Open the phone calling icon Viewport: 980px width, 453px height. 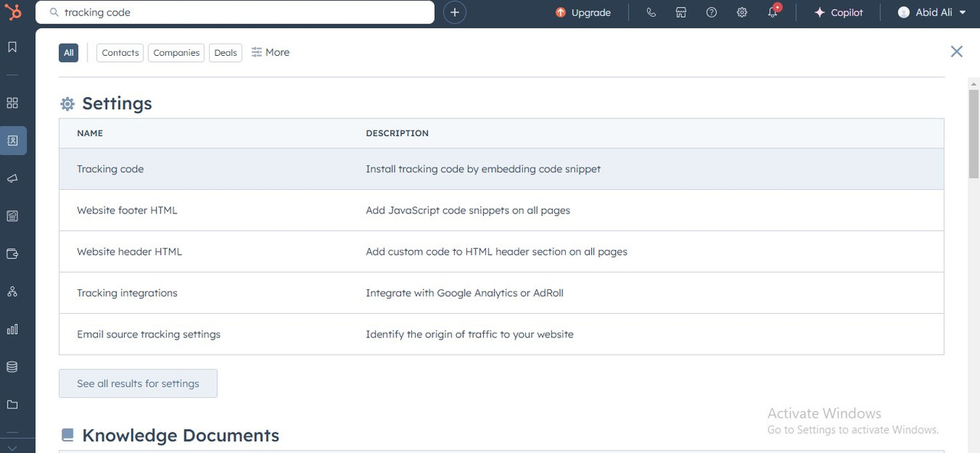[651, 12]
